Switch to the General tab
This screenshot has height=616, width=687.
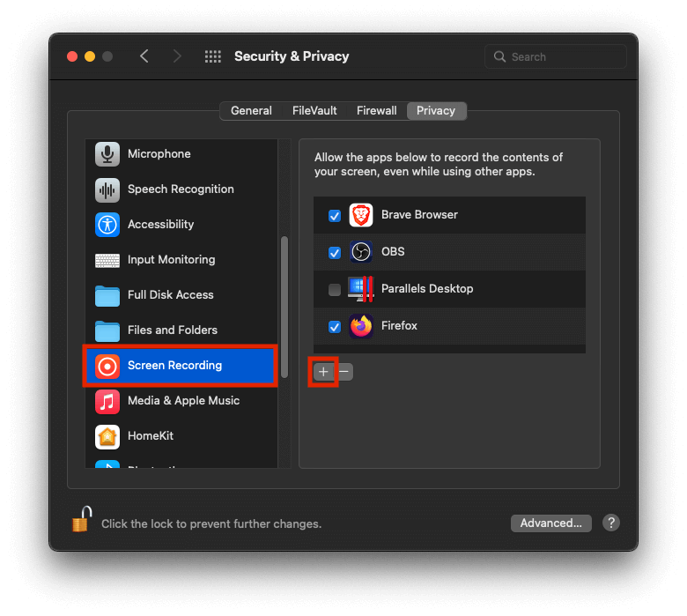coord(251,111)
